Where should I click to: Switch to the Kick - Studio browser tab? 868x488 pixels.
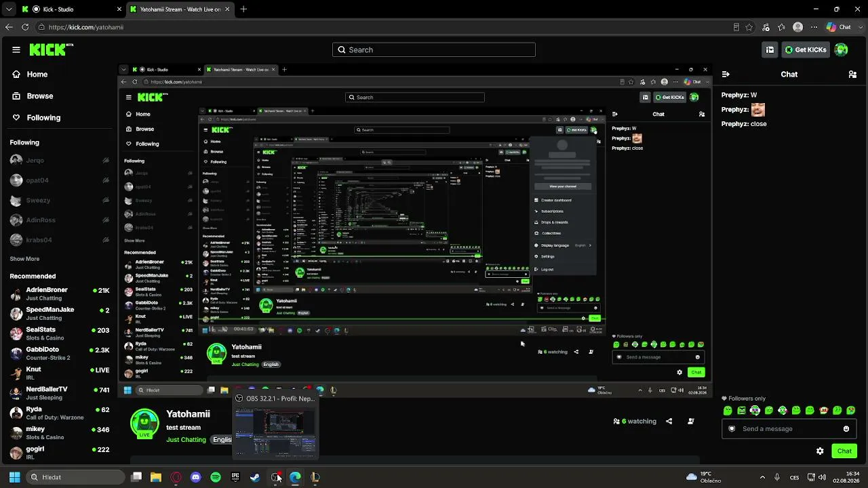pyautogui.click(x=71, y=9)
